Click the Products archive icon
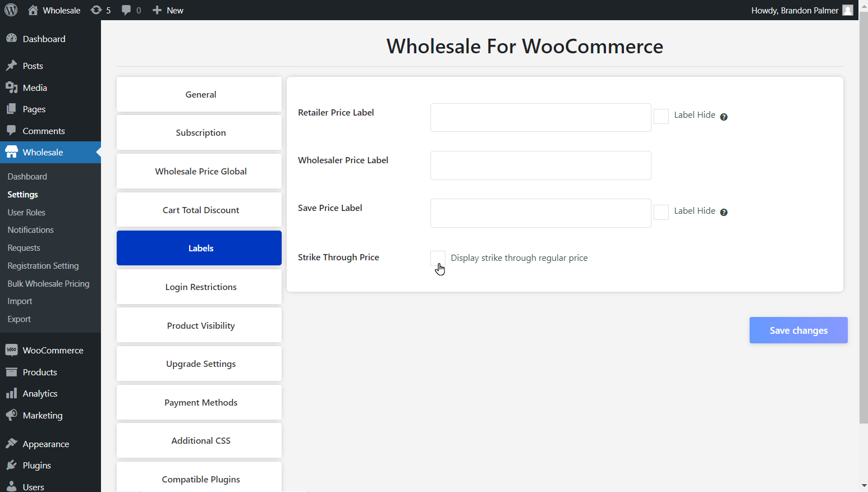Image resolution: width=868 pixels, height=492 pixels. click(11, 372)
